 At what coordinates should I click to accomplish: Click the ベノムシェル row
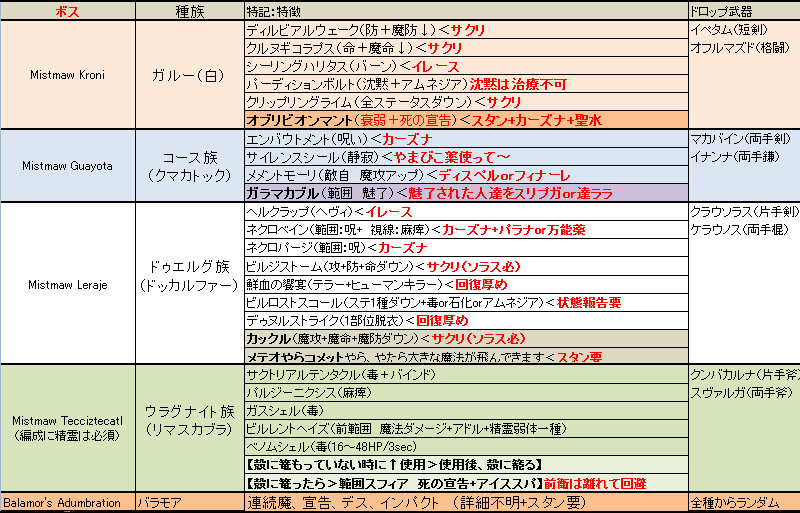(x=466, y=447)
